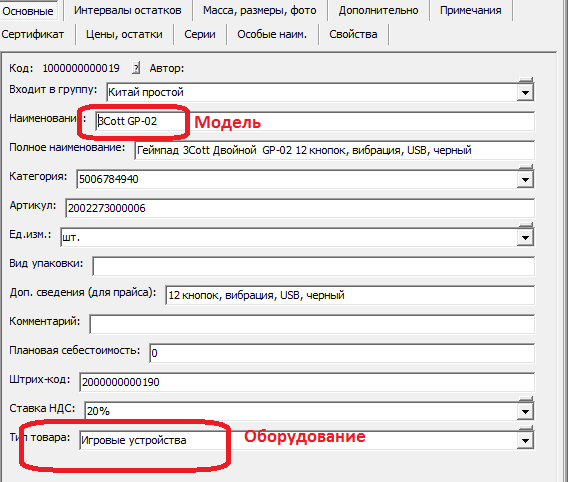
Task: Click the small button above the Тип товара arrow
Action: click(526, 428)
